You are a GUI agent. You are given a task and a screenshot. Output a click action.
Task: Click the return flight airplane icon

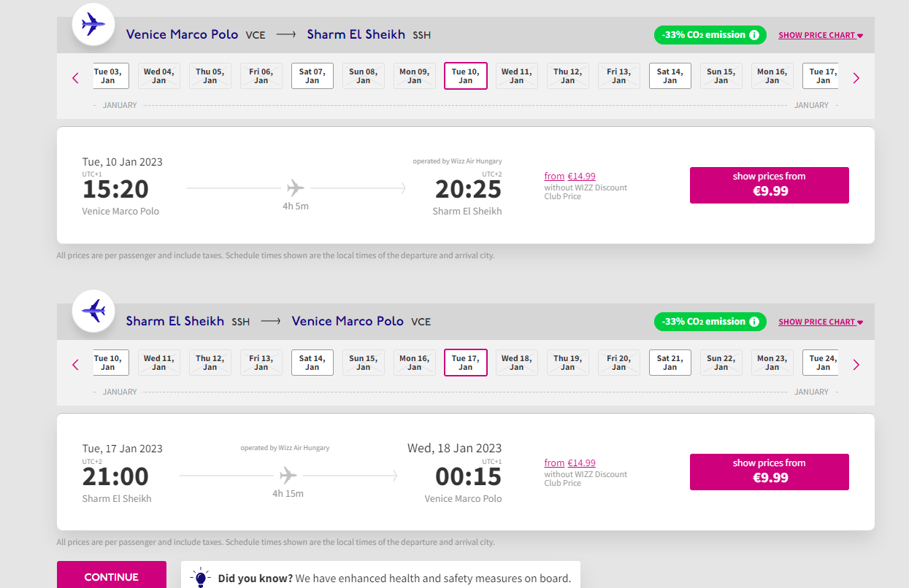pos(93,312)
